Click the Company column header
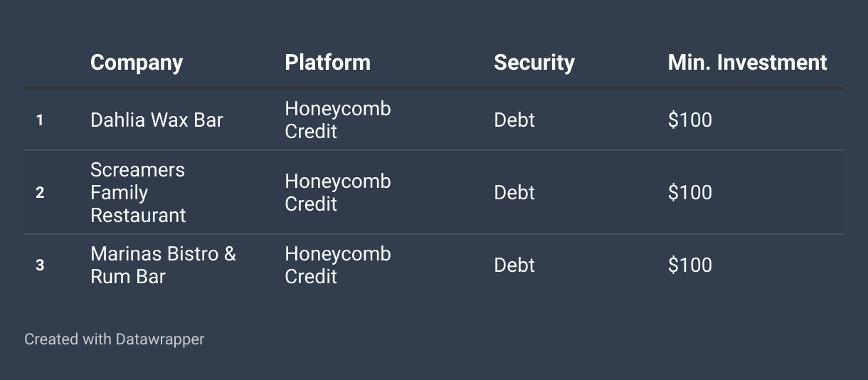The height and width of the screenshot is (380, 868). [137, 63]
